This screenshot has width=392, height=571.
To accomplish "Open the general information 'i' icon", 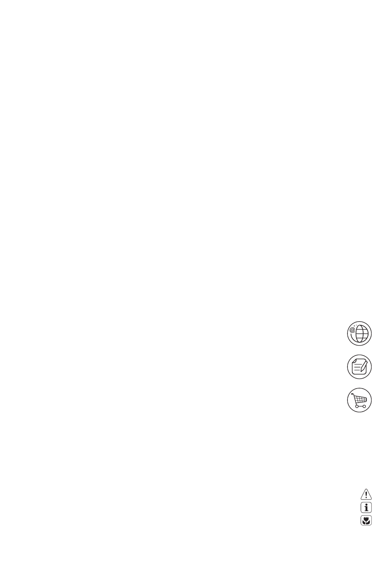I will click(366, 507).
